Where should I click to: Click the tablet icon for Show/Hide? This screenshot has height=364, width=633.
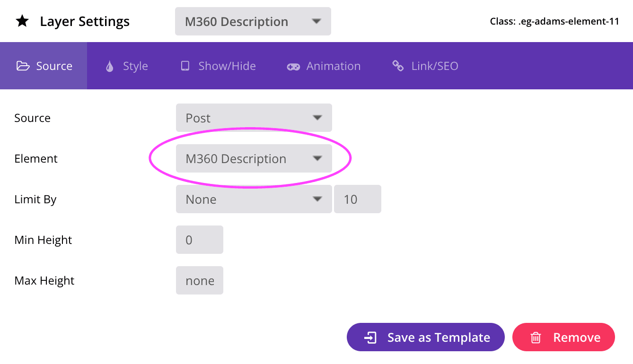185,66
